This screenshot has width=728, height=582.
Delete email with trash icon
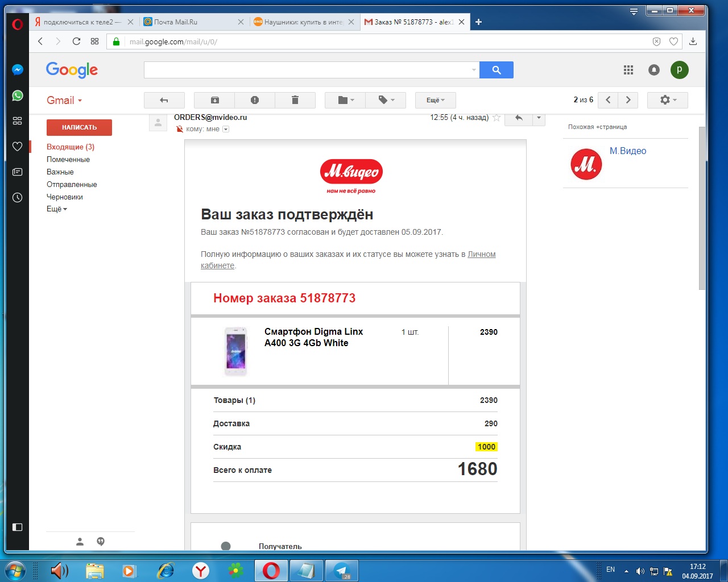click(x=295, y=100)
